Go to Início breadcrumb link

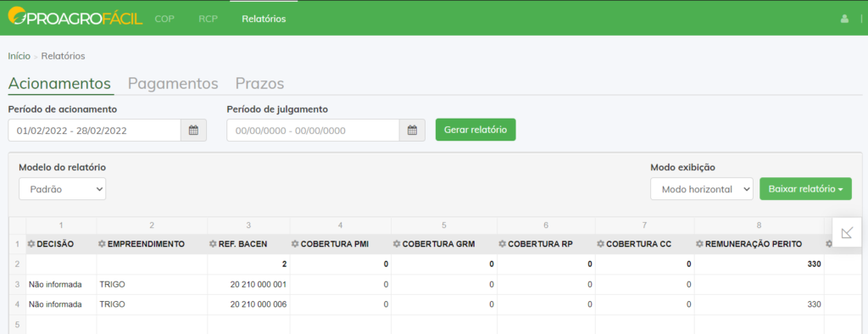(19, 56)
